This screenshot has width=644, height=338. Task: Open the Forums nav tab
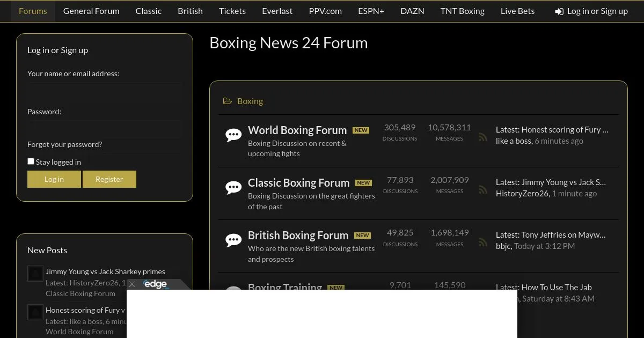(x=33, y=11)
